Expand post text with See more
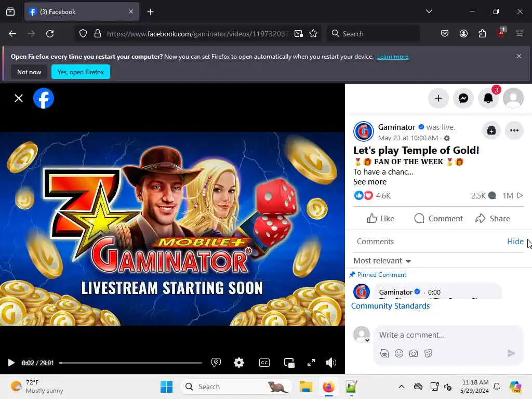The height and width of the screenshot is (399, 532). [x=370, y=182]
